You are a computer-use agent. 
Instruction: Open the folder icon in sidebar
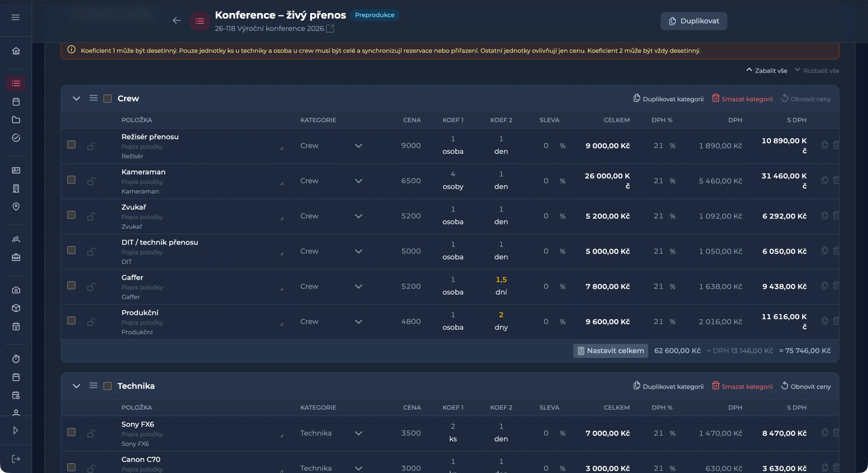16,120
